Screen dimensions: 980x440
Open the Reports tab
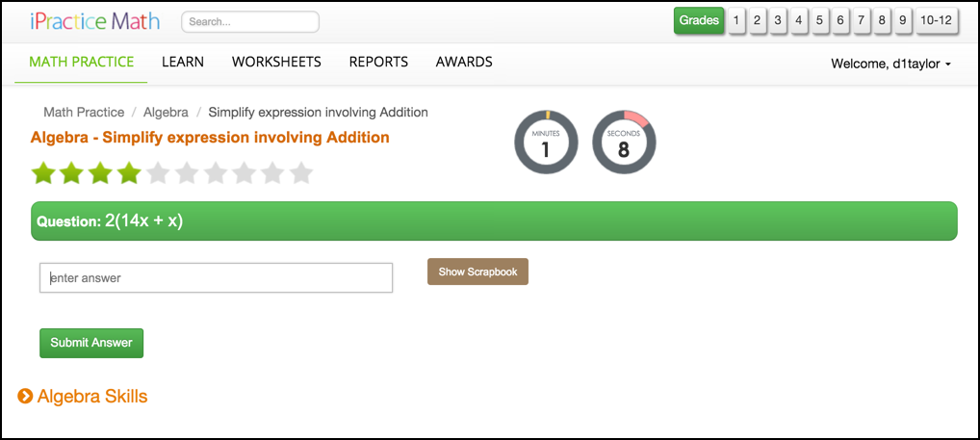(378, 62)
